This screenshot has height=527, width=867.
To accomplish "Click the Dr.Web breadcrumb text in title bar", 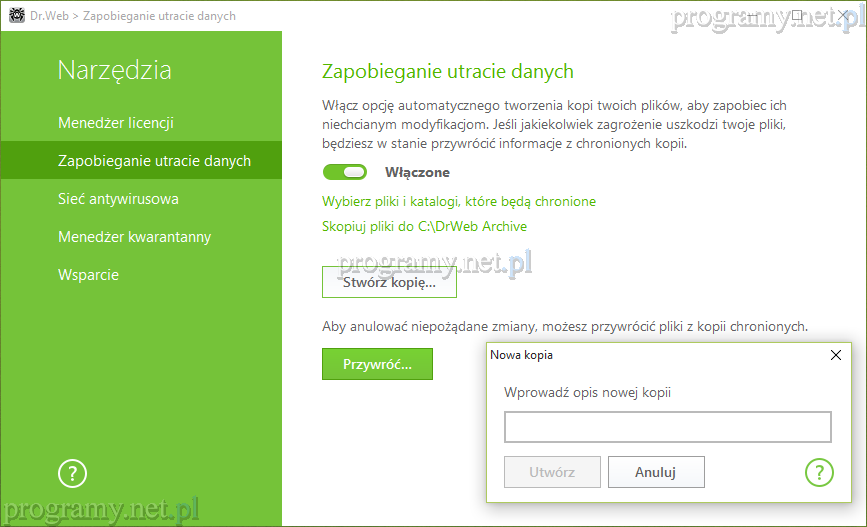I will pyautogui.click(x=50, y=16).
